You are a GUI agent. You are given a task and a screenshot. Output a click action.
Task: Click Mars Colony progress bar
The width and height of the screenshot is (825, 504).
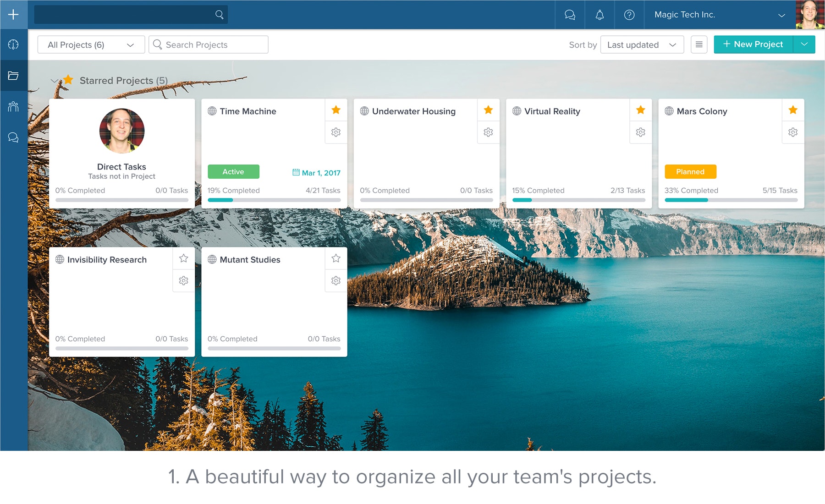coord(731,200)
